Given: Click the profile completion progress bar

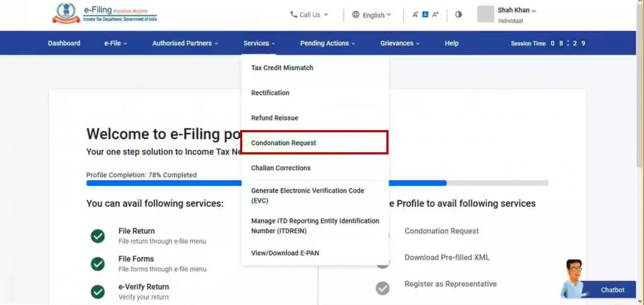Looking at the screenshot, I should point(317,183).
